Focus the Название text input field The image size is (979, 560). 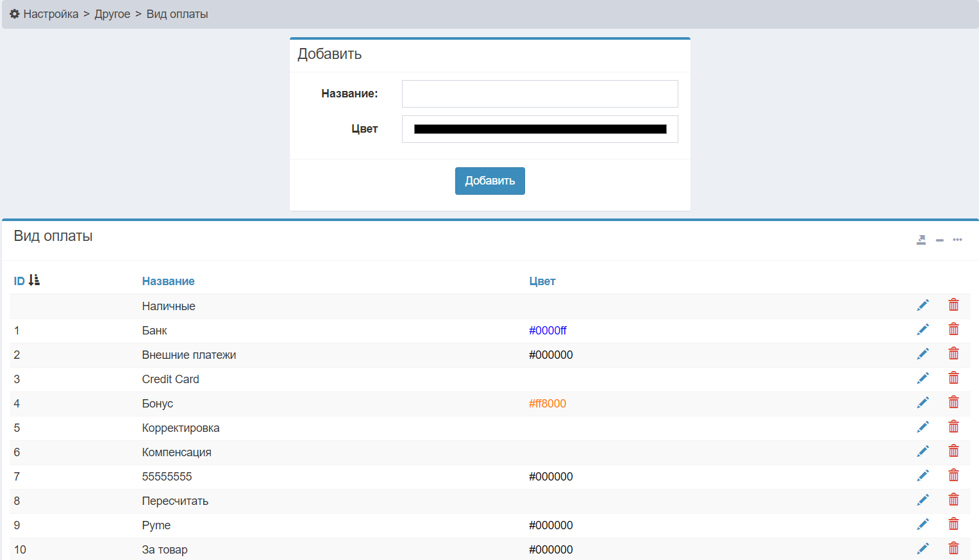[x=540, y=94]
